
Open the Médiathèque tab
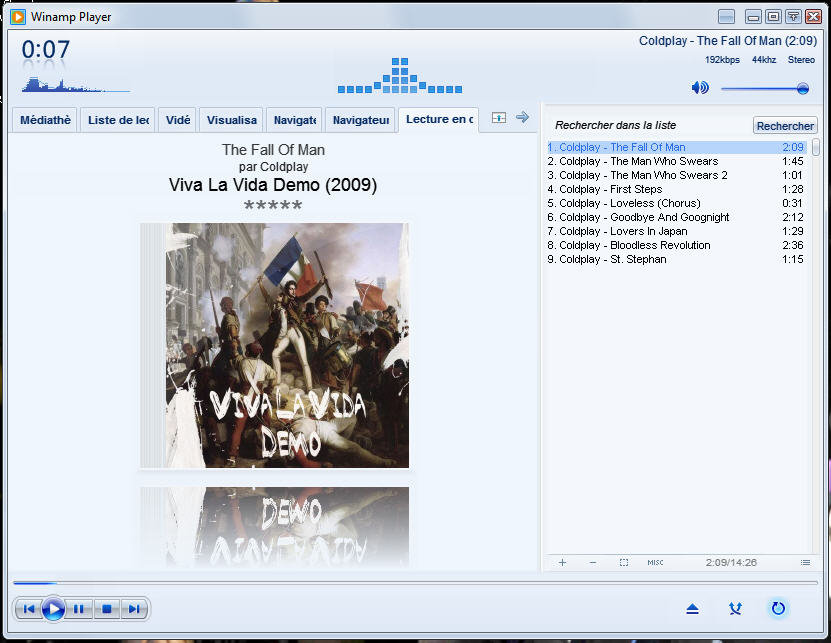[45, 120]
